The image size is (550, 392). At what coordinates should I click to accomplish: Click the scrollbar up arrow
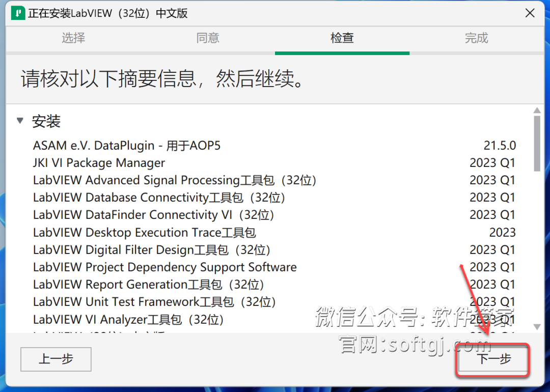coord(538,110)
